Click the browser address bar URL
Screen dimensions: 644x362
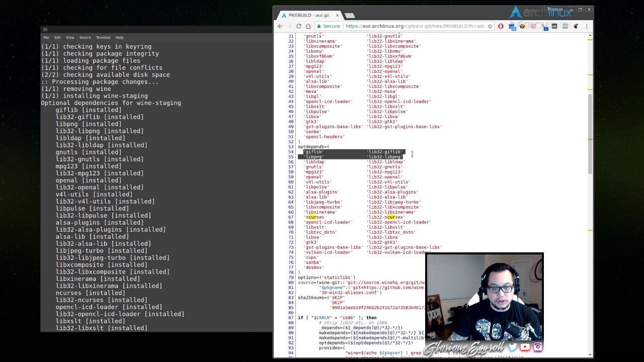415,26
